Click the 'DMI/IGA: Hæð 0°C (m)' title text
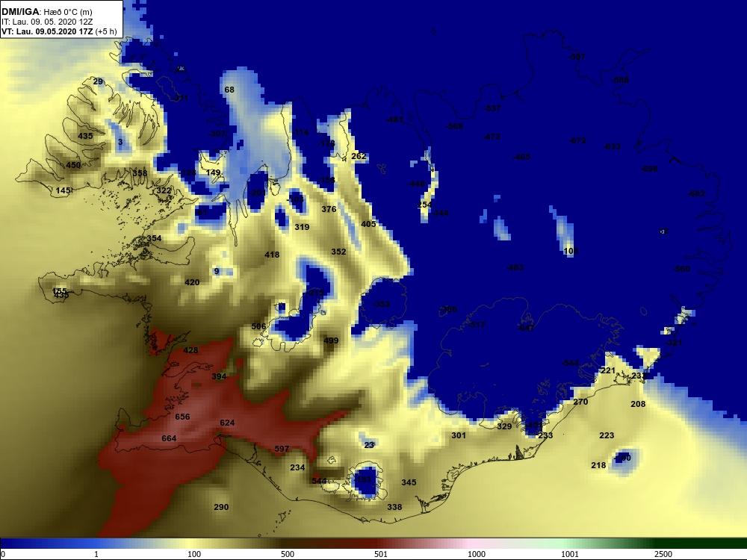Screen dimensions: 747x560 tap(46, 12)
